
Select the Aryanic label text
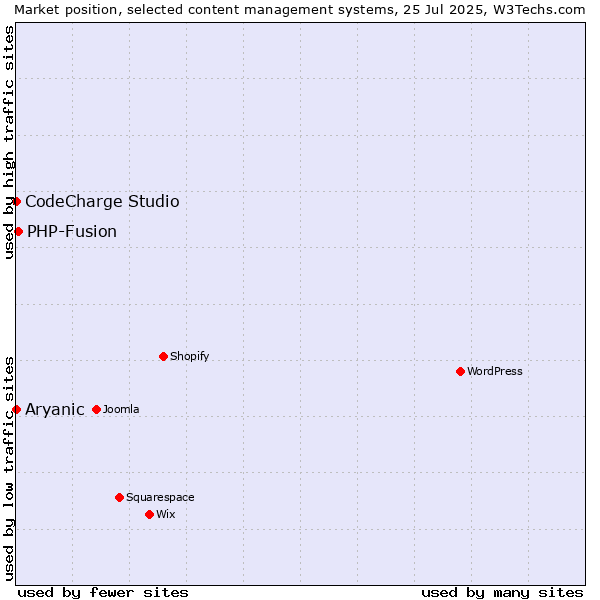pyautogui.click(x=55, y=410)
